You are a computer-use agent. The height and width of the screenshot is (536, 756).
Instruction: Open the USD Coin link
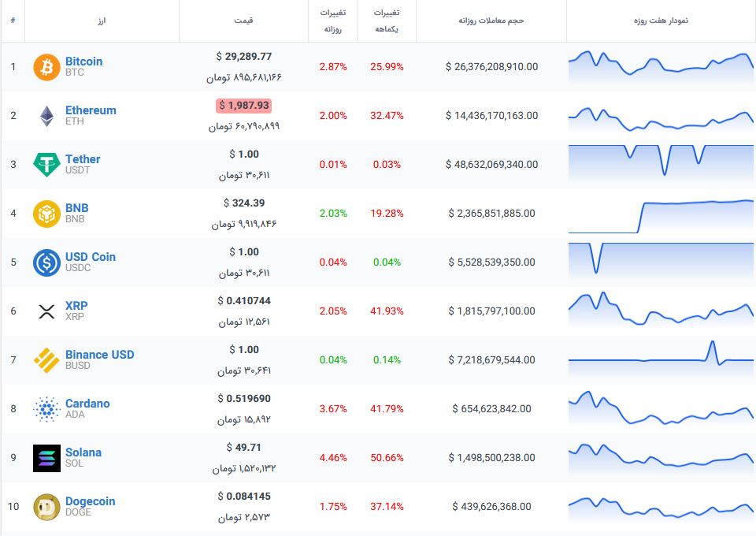point(90,257)
